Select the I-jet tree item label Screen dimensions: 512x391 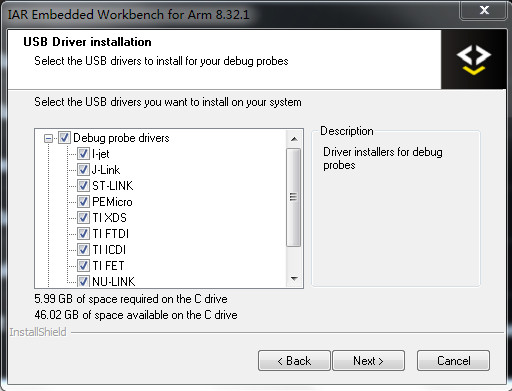(x=100, y=154)
